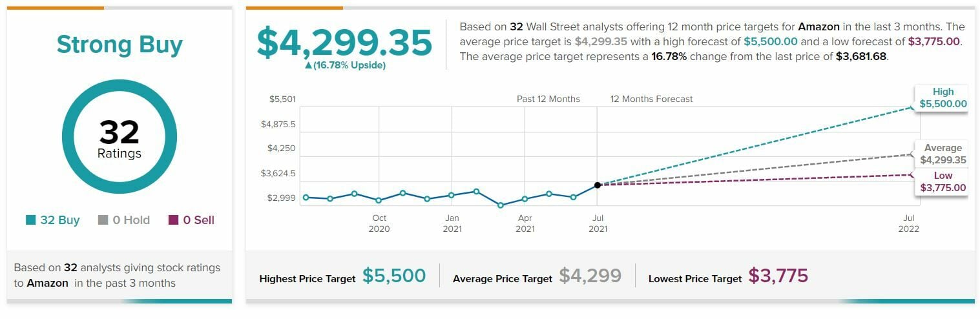The width and height of the screenshot is (980, 319).
Task: Click the green upside triangle arrow
Action: coord(308,65)
